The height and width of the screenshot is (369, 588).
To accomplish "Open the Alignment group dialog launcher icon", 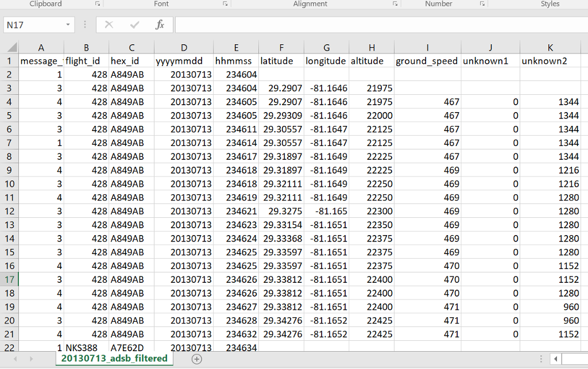I will (394, 3).
